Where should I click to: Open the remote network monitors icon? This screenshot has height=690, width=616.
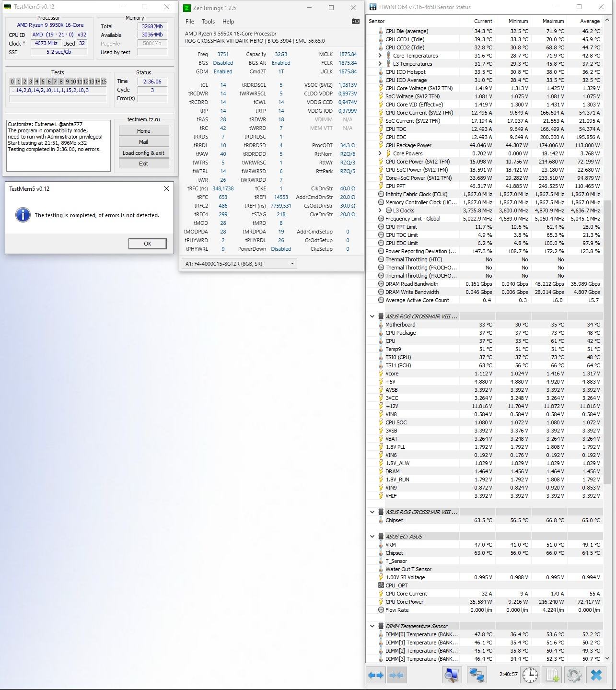[x=477, y=675]
